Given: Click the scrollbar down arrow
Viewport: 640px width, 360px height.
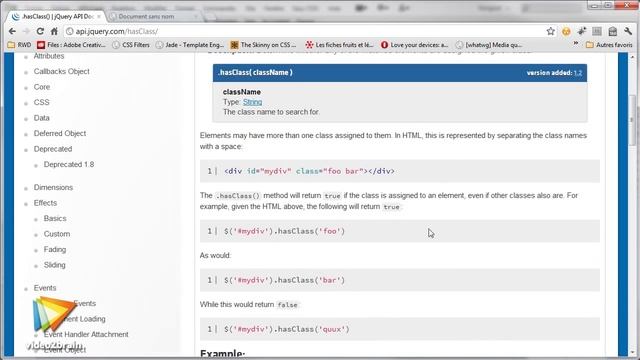Looking at the screenshot, I should click(633, 352).
